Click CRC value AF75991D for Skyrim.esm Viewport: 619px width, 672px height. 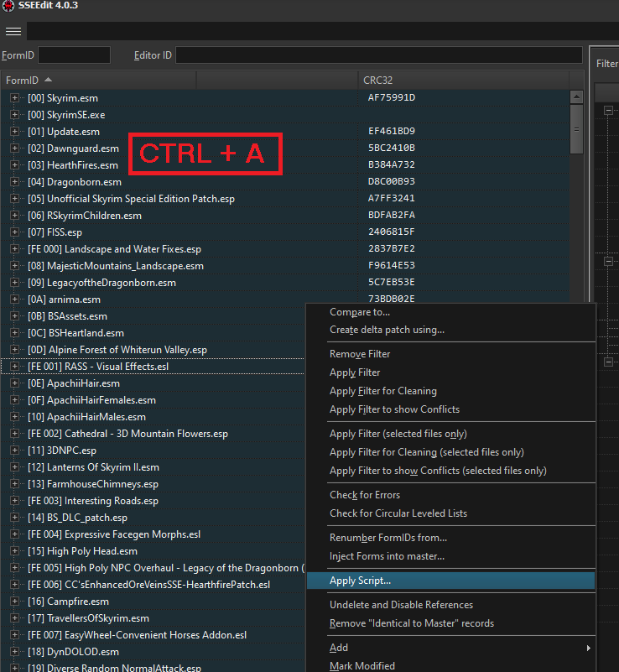pos(392,97)
